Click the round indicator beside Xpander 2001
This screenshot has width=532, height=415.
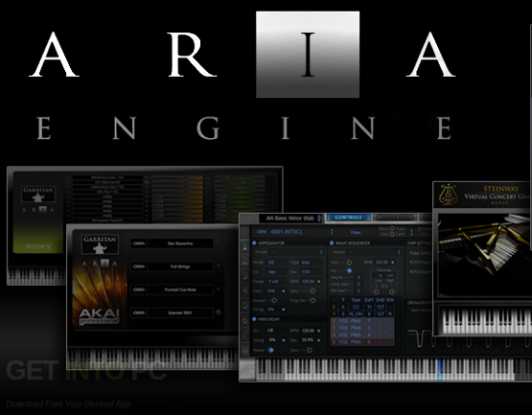(219, 312)
